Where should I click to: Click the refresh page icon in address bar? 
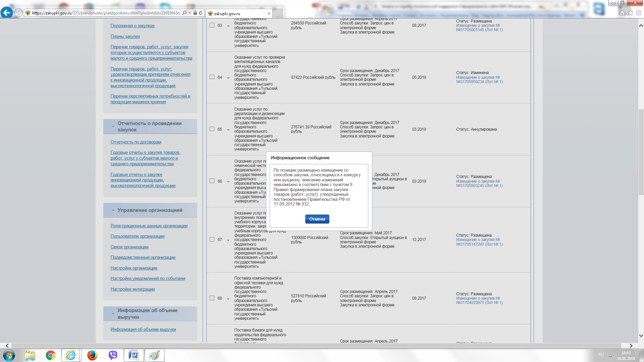click(x=201, y=13)
